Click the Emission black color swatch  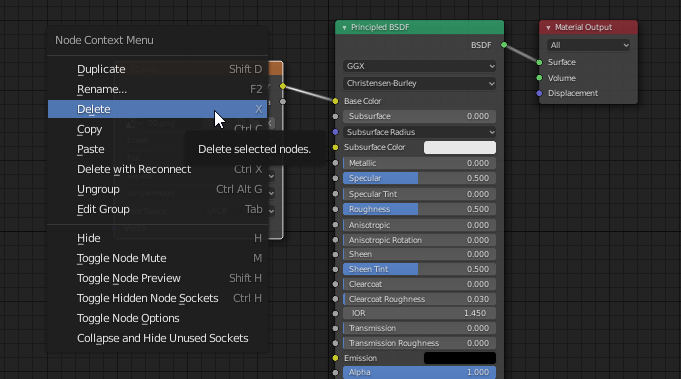click(x=460, y=358)
